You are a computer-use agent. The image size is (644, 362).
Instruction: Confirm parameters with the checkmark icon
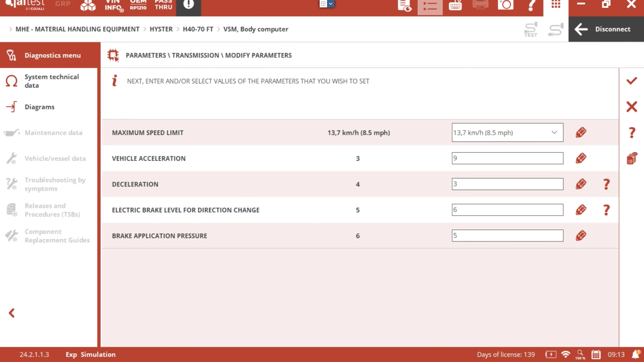(x=631, y=81)
